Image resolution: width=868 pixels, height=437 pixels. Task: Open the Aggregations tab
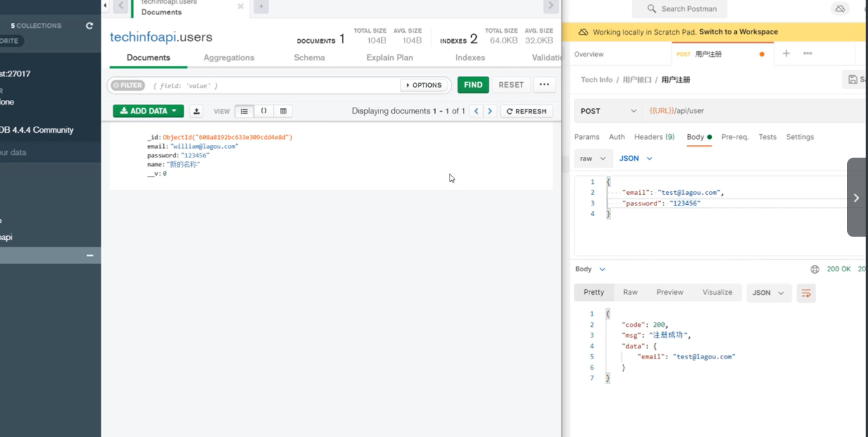pyautogui.click(x=229, y=58)
